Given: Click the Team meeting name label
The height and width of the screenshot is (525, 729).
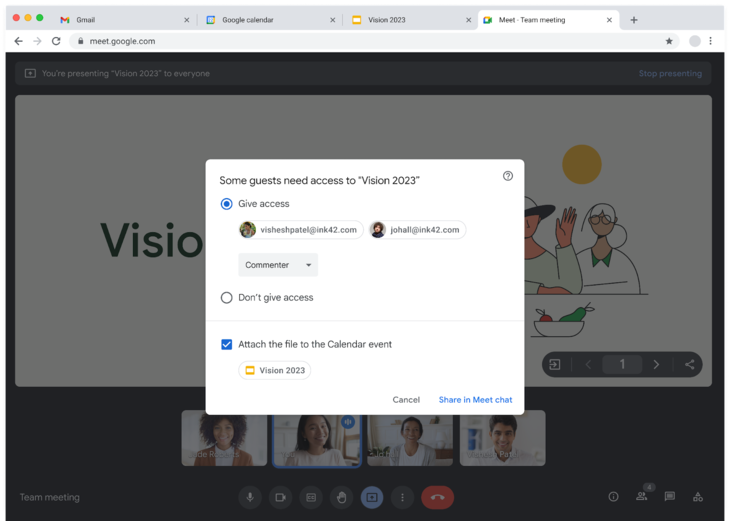Looking at the screenshot, I should pyautogui.click(x=50, y=497).
